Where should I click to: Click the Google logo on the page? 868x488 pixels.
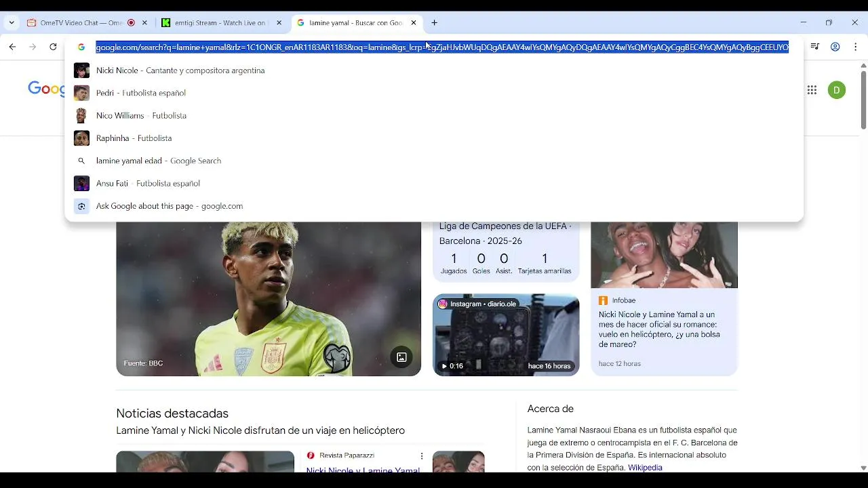coord(46,89)
